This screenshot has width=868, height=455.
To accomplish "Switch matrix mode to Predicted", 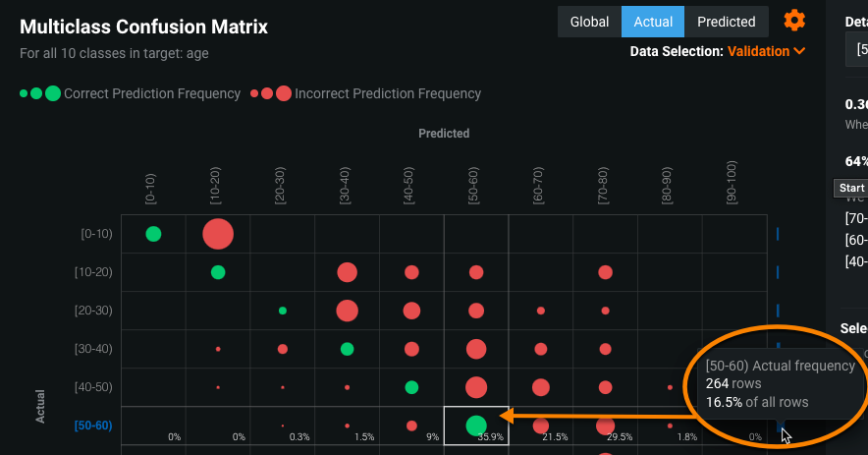I will click(x=726, y=22).
